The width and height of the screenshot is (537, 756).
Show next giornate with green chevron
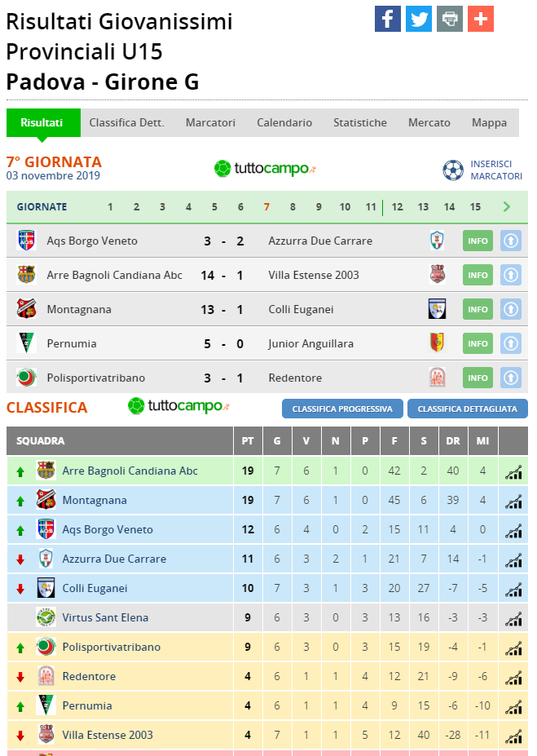tap(507, 207)
